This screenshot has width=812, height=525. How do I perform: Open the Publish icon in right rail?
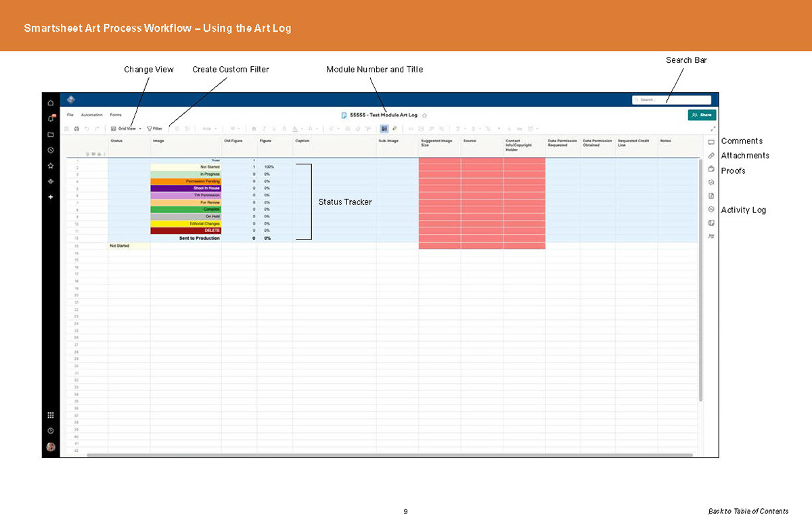pyautogui.click(x=711, y=196)
